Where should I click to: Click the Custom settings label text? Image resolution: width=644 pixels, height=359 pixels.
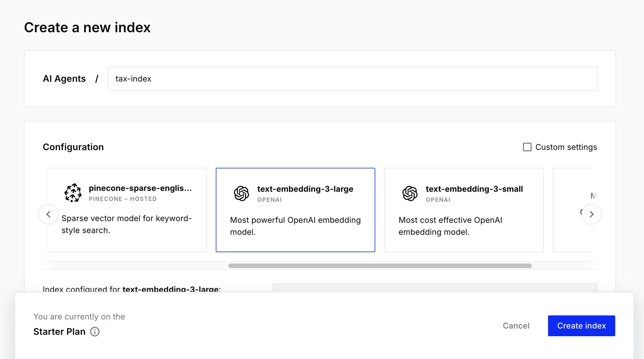pos(566,147)
